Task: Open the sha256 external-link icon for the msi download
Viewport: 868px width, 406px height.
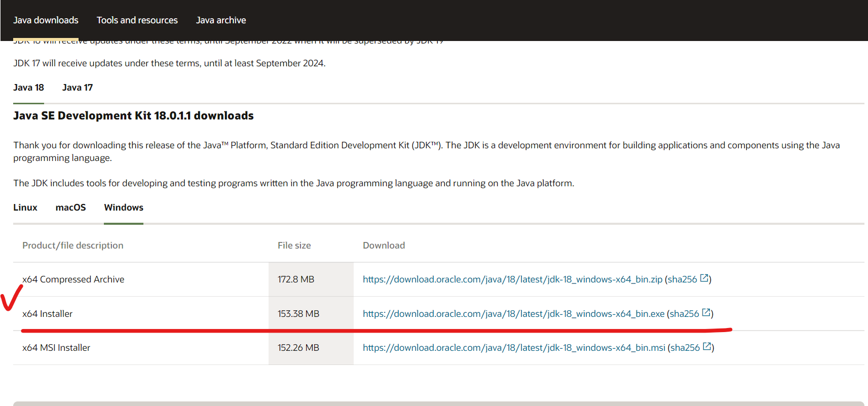Action: coord(707,347)
